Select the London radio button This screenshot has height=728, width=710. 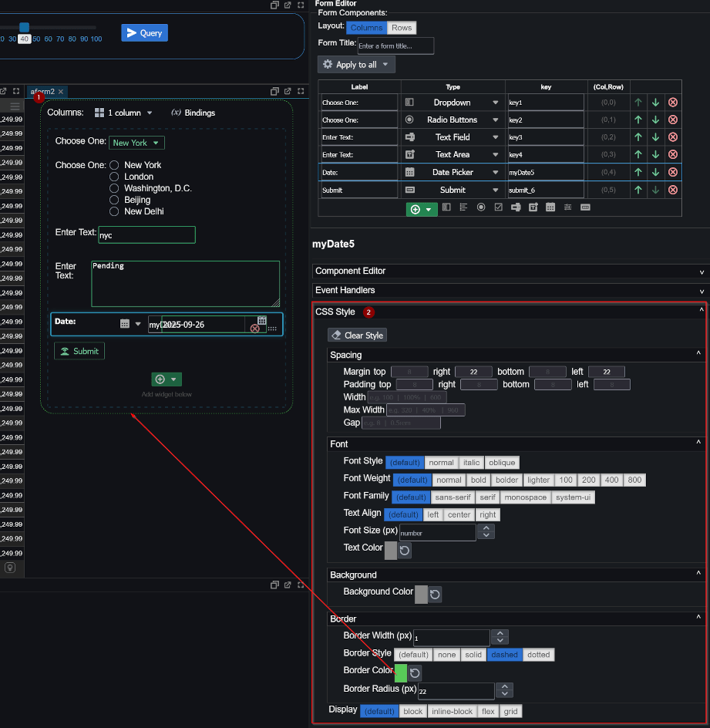click(x=114, y=177)
